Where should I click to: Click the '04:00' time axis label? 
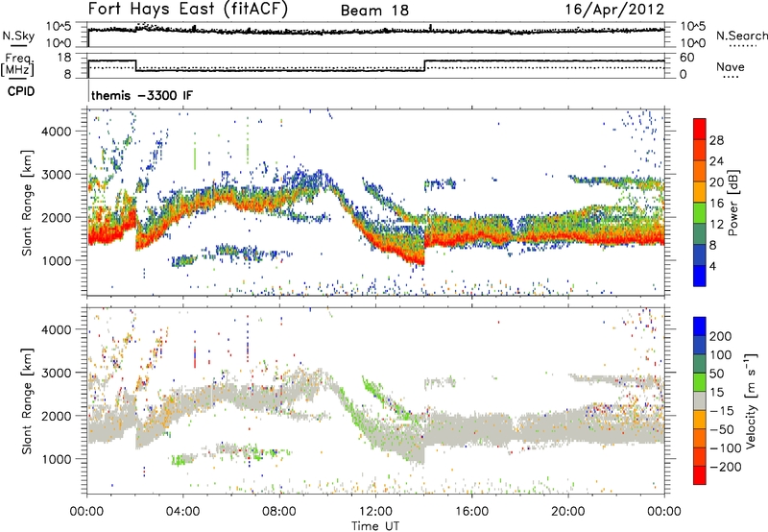[x=183, y=512]
